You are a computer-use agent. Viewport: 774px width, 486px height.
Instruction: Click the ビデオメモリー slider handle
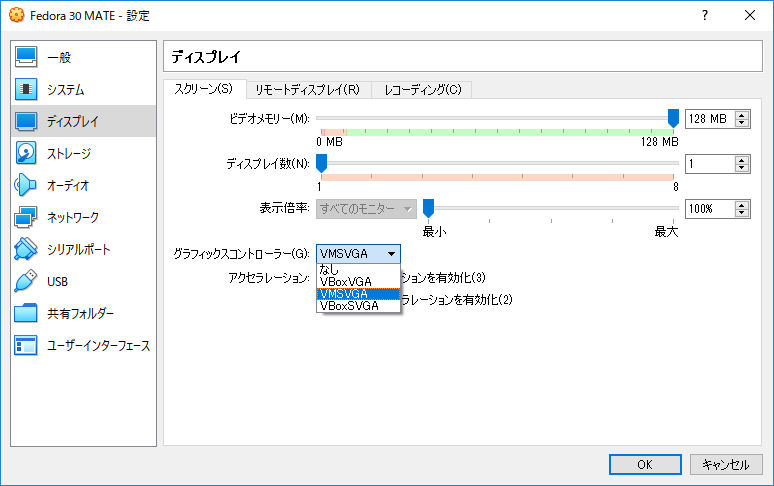673,118
